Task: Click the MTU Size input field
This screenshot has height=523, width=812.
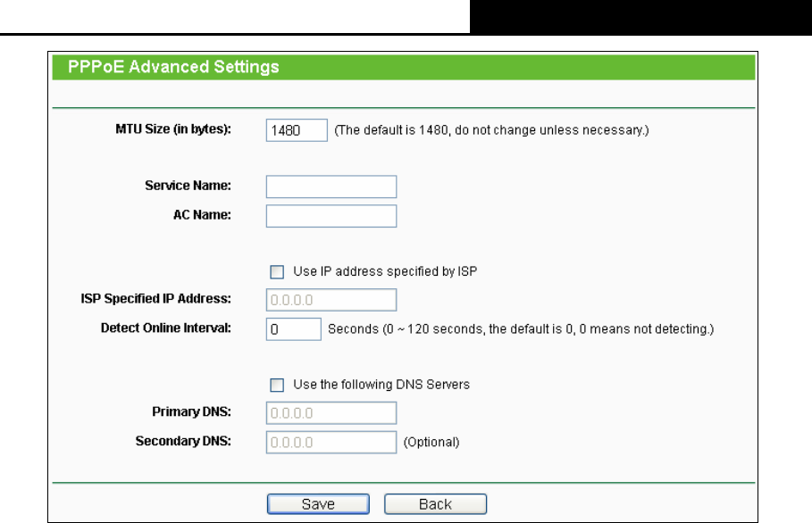Action: tap(297, 129)
